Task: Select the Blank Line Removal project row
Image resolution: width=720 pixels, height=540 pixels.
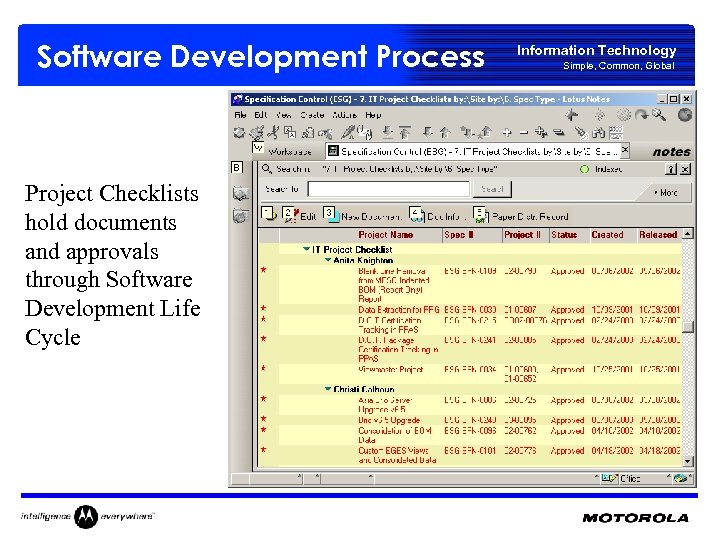Action: pos(470,284)
